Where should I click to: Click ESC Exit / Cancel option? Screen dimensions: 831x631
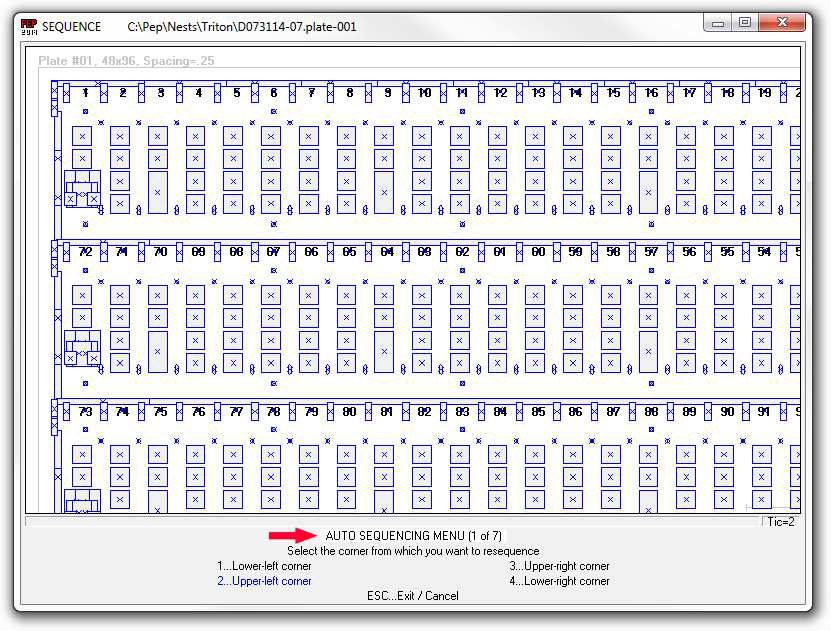(x=412, y=596)
